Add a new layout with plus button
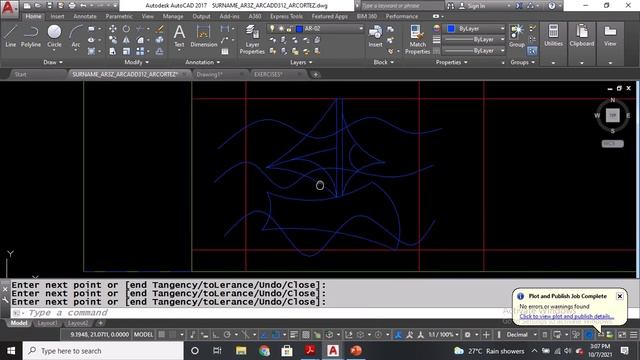640x360 pixels. pos(100,323)
